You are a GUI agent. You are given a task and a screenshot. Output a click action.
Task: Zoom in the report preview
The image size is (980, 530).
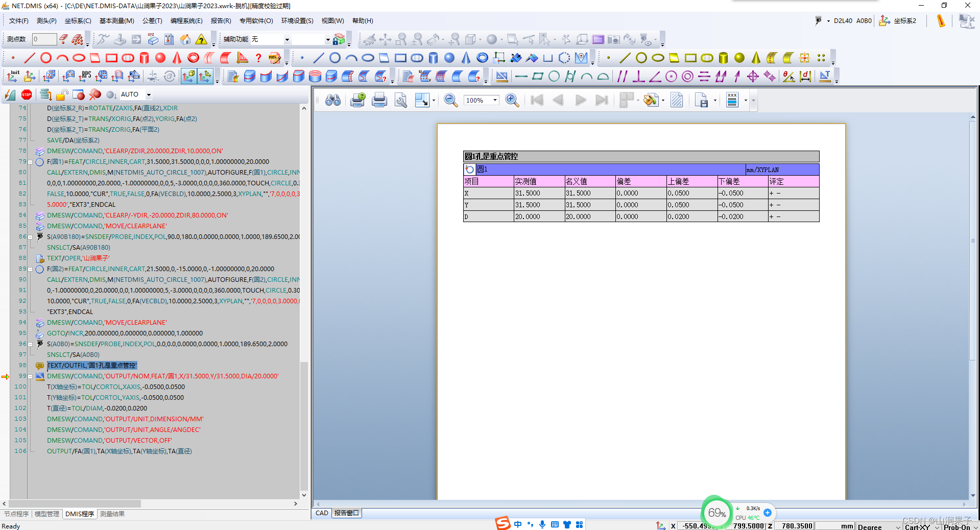[512, 100]
